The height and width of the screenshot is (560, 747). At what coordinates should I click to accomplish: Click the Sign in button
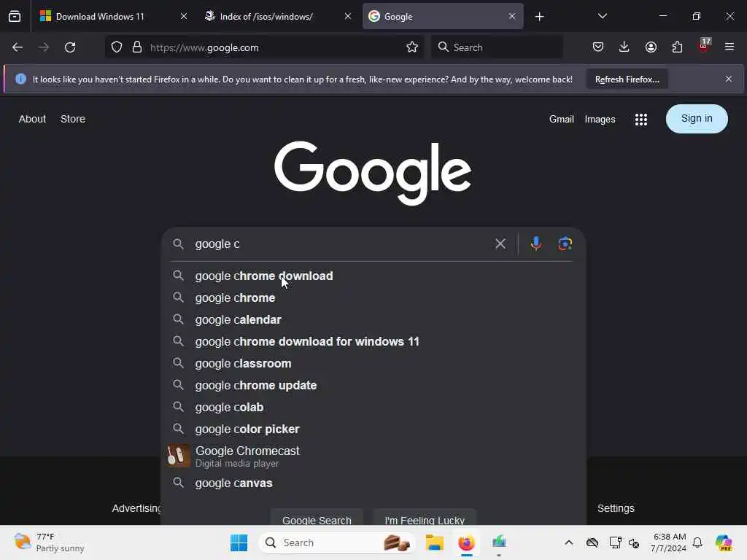point(697,119)
